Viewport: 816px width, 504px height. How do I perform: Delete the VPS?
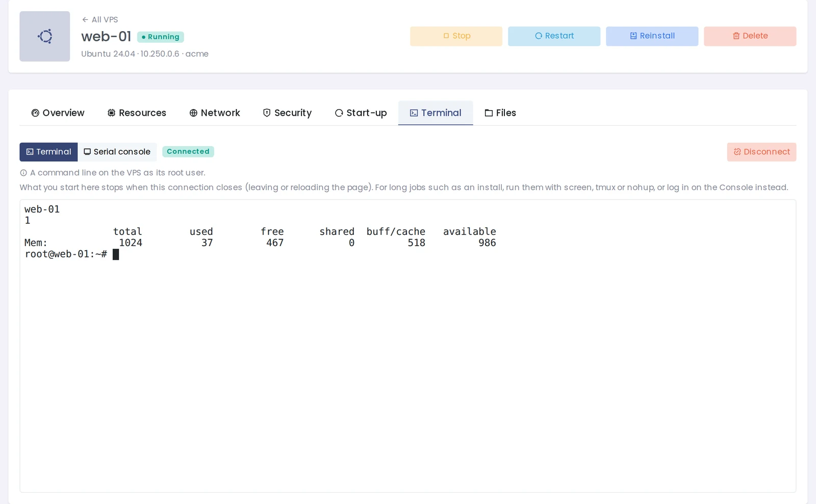[750, 36]
